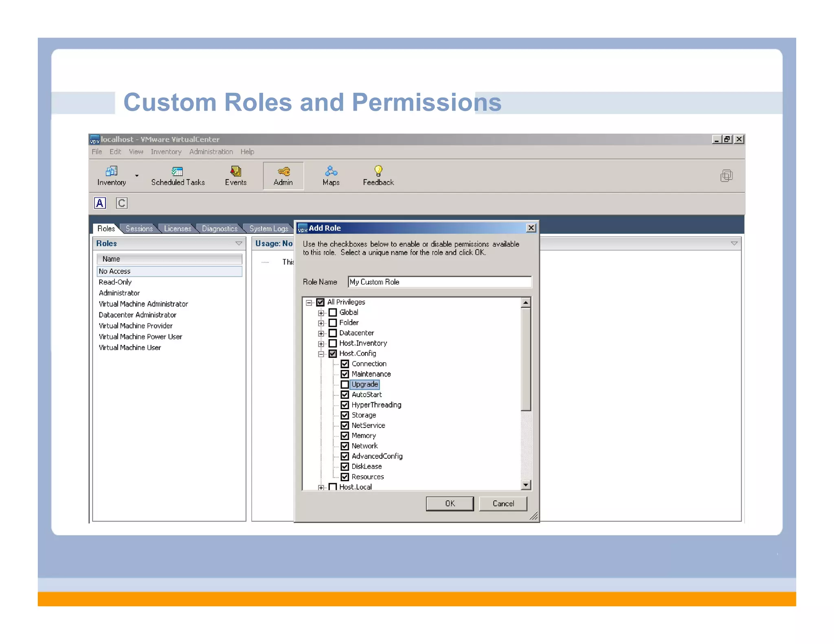Cancel the Add Role dialog
The image size is (834, 644).
(x=503, y=504)
